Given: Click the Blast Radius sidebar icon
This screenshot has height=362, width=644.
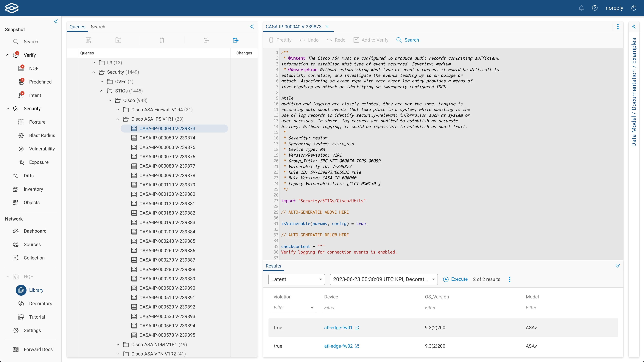Looking at the screenshot, I should (x=21, y=135).
